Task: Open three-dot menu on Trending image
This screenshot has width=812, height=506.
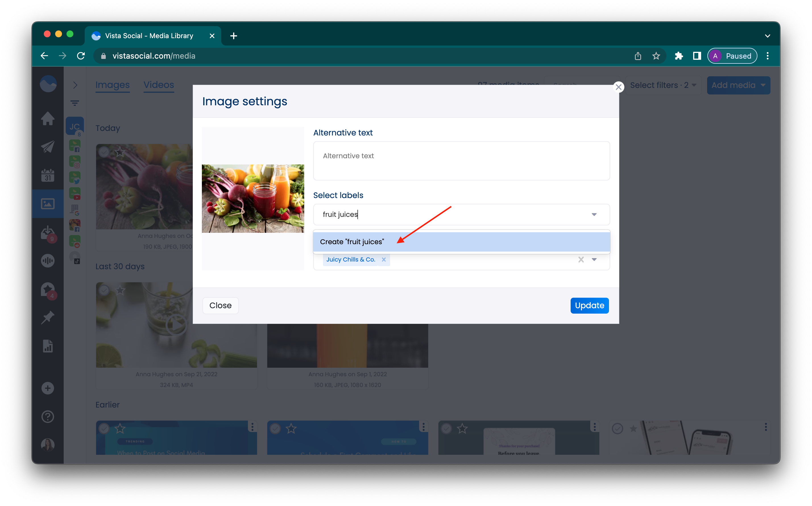Action: 252,427
